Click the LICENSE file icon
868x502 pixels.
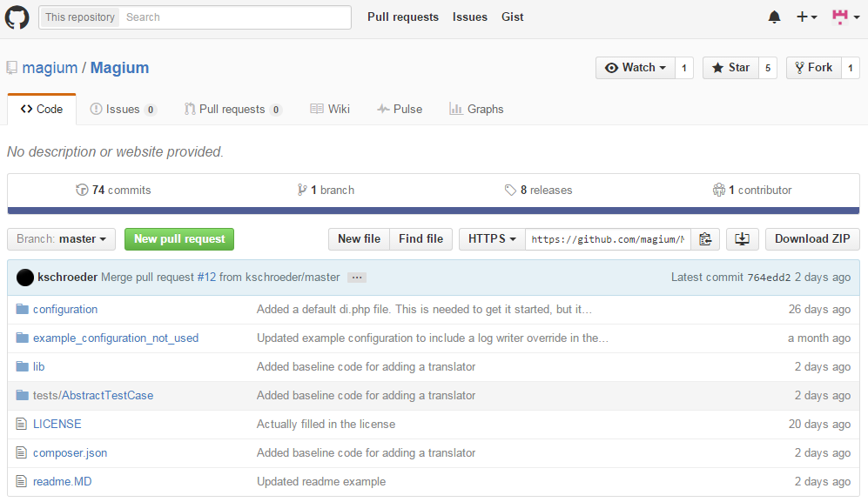click(22, 424)
